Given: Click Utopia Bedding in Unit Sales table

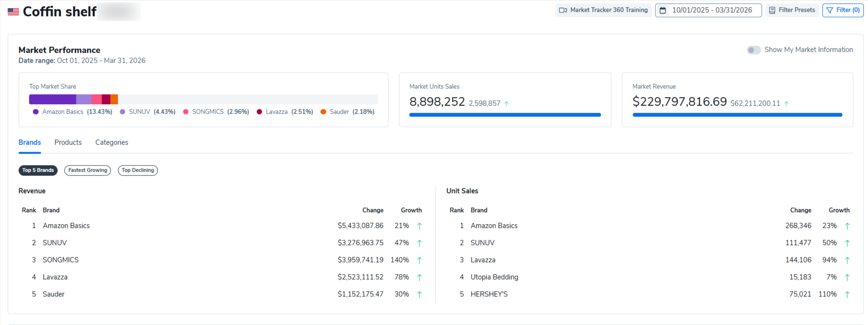Looking at the screenshot, I should coord(494,277).
